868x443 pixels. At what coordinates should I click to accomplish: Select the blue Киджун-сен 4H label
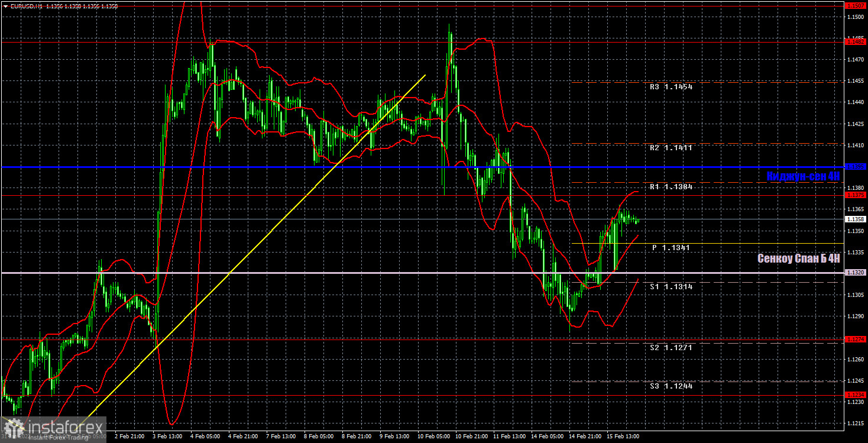coord(803,176)
